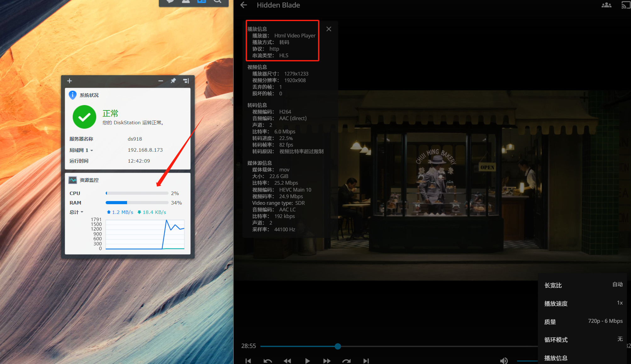Click the 视频编码 HEVC Main 10 line
The image size is (631, 364).
coord(282,190)
